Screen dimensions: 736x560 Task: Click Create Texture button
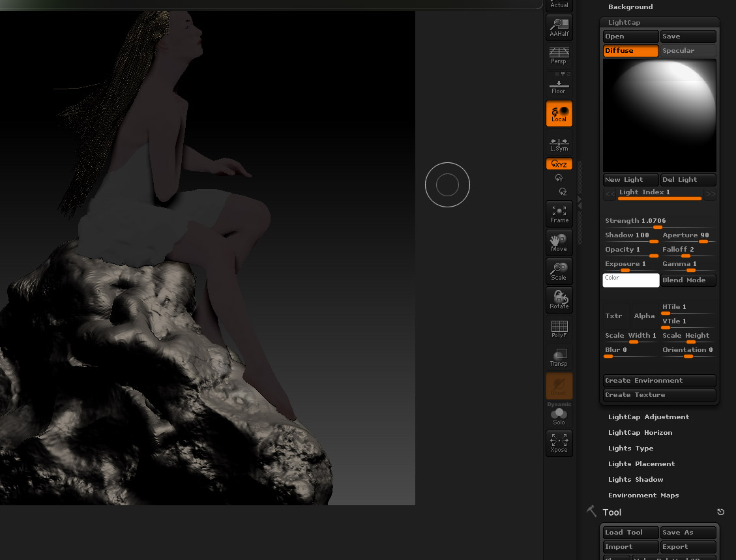pos(660,395)
